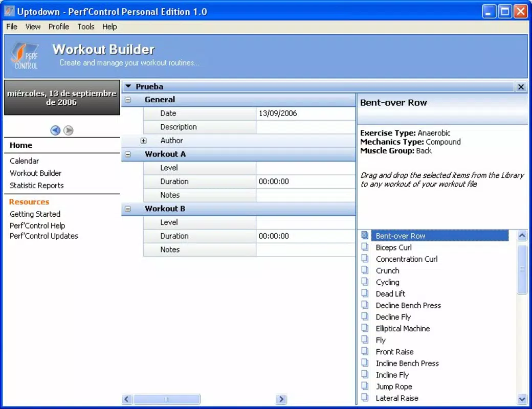
Task: Click the Bent-over Row exercise icon
Action: click(365, 235)
